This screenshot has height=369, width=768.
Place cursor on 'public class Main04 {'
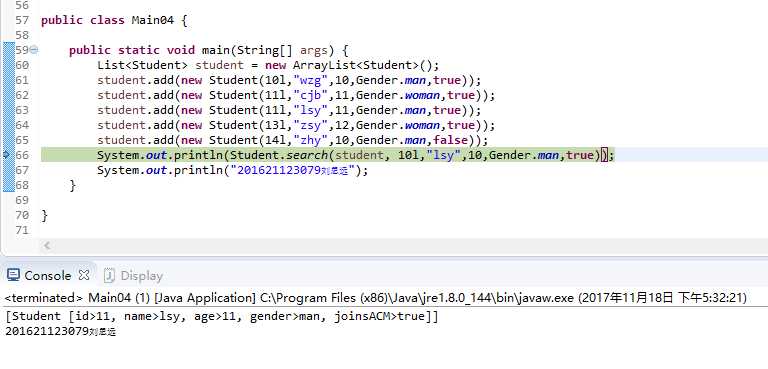click(114, 20)
